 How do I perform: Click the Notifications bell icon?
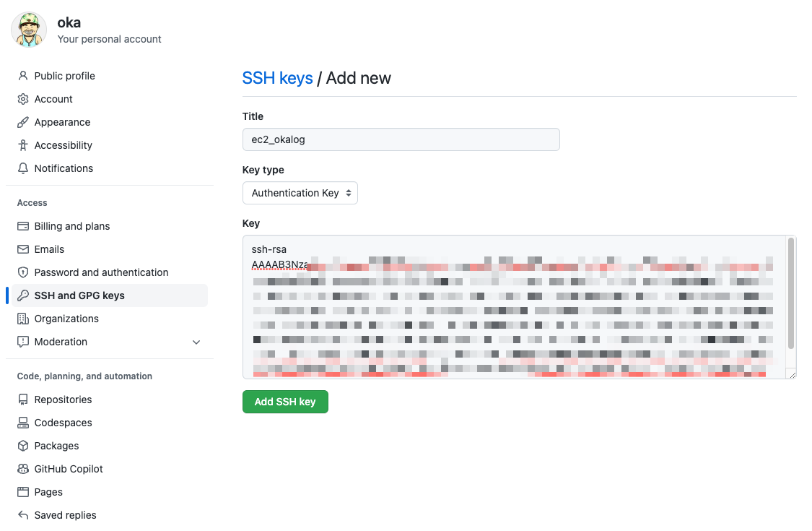click(x=23, y=168)
